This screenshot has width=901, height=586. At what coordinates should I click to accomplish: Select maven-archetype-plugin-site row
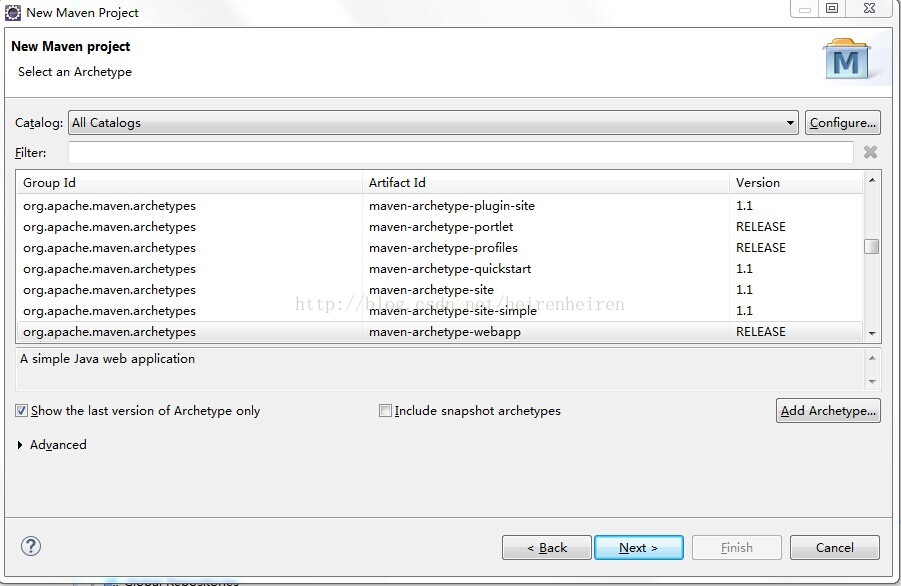click(x=440, y=206)
